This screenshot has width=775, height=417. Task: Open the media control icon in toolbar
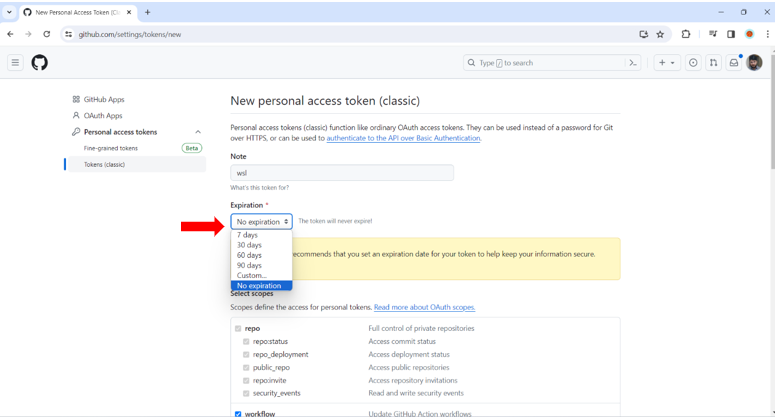pyautogui.click(x=713, y=34)
